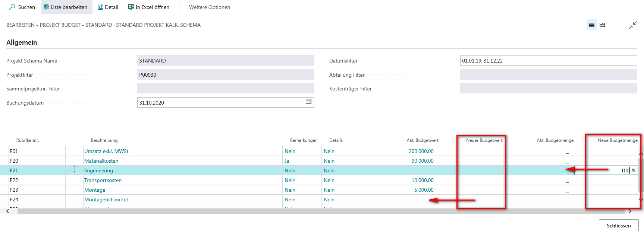Switch to list view layout icon
This screenshot has height=236, width=644.
click(x=592, y=25)
